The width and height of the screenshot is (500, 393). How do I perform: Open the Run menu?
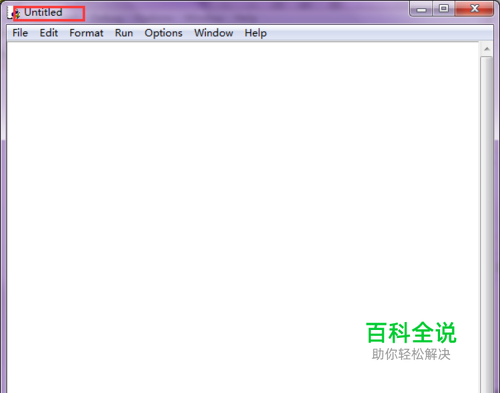(x=124, y=33)
